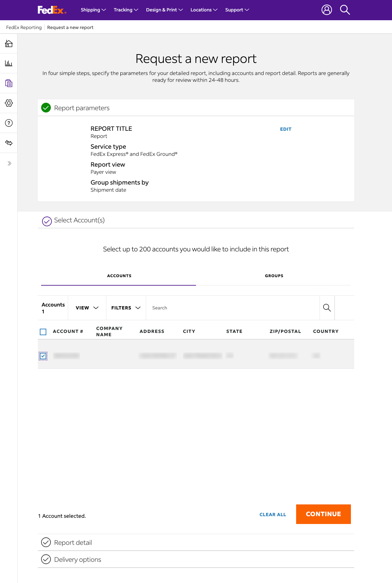Screen dimensions: 392x583
Task: Expand the FILTERS dropdown
Action: tap(126, 308)
